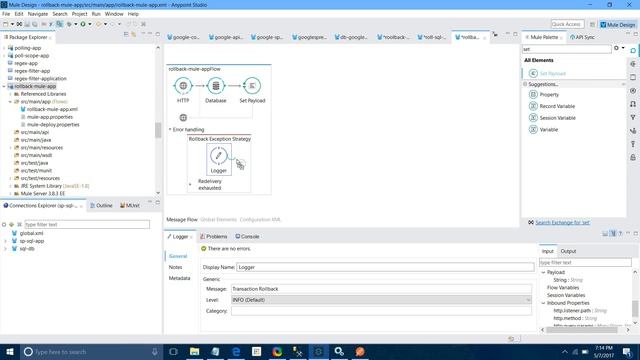Open the Run icon dropdown arrow
This screenshot has height=360, width=640.
click(89, 24)
